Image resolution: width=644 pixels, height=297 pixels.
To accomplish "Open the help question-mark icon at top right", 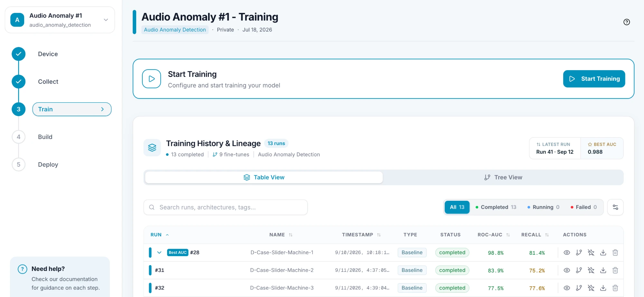I will pos(627,22).
